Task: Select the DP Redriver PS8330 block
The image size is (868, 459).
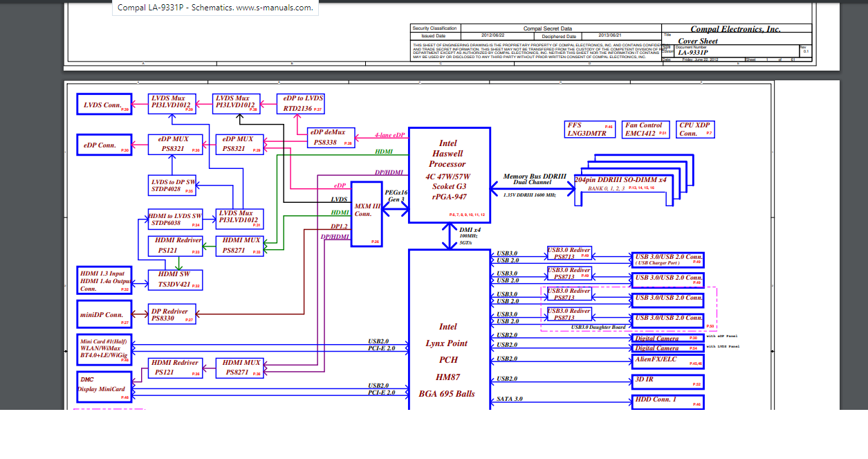Action: (x=173, y=314)
